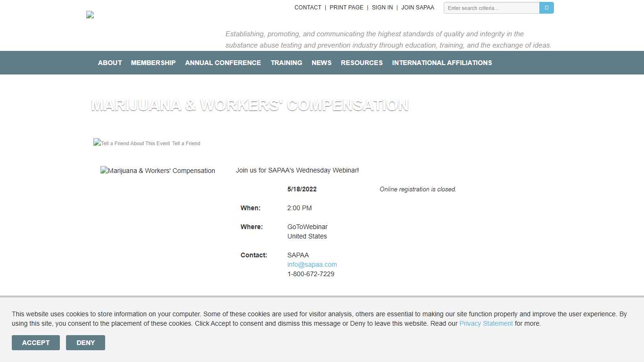Open the International Affiliations menu

tap(442, 63)
